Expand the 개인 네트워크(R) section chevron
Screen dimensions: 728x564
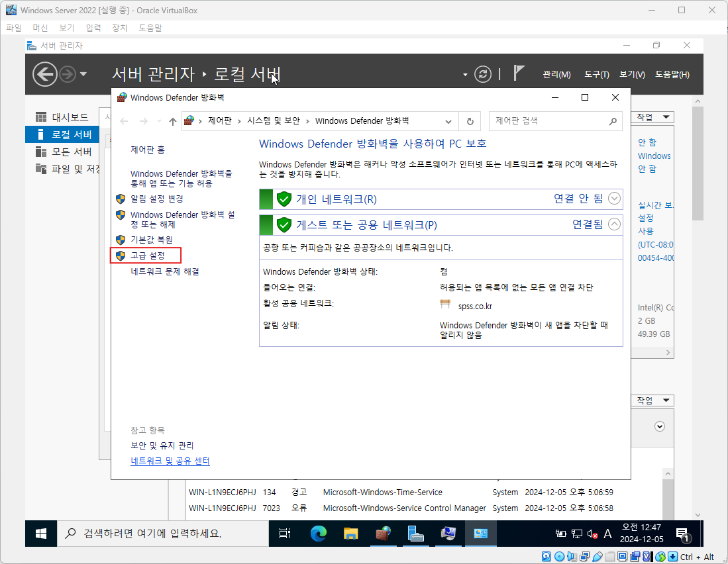[x=614, y=199]
